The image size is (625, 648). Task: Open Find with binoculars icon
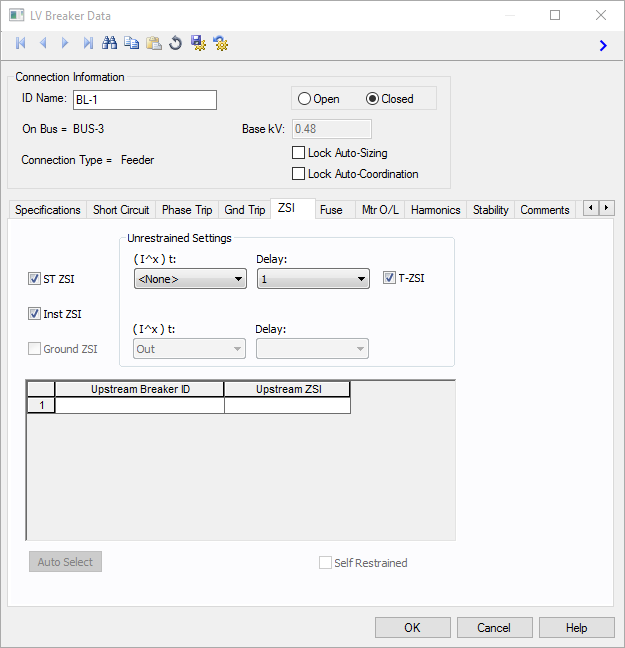click(x=110, y=43)
